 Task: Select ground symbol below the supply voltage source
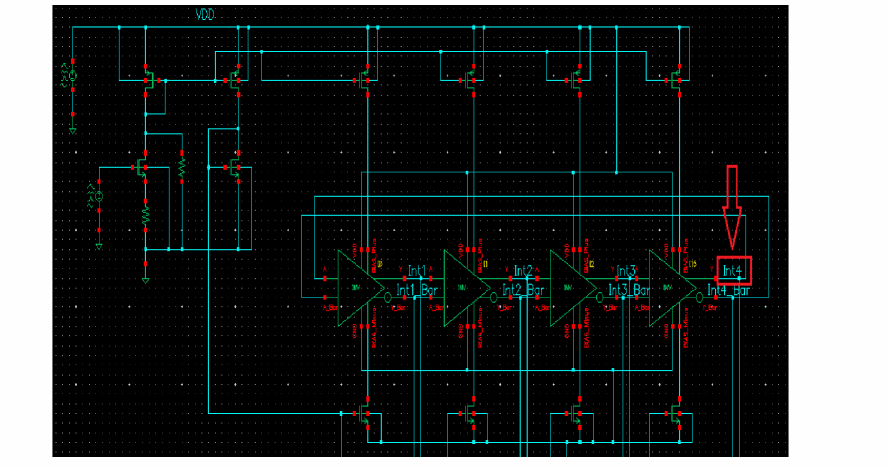tap(72, 131)
